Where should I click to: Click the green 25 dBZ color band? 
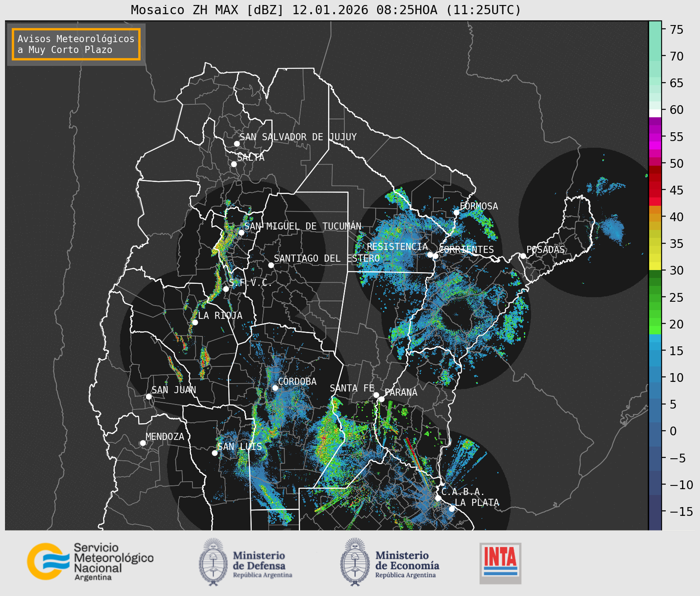coord(655,298)
